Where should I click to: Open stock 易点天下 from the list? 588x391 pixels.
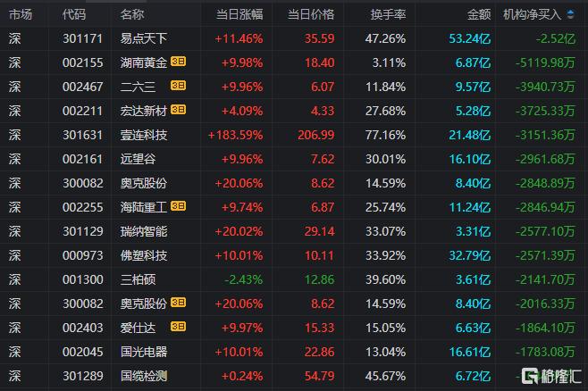click(x=144, y=38)
